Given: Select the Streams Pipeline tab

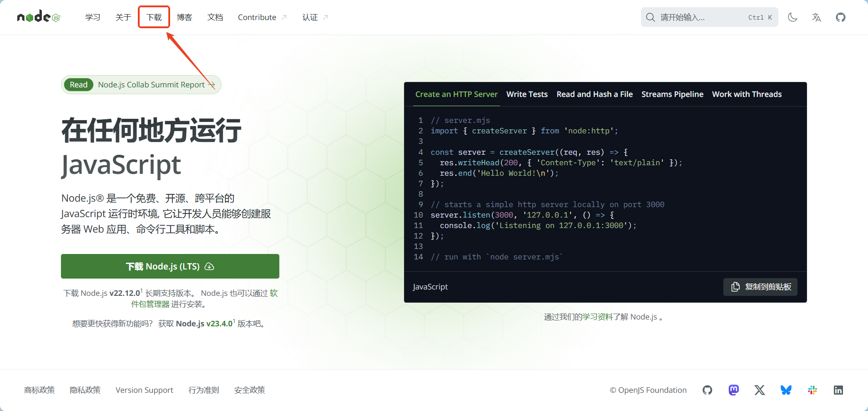Looking at the screenshot, I should [x=672, y=94].
